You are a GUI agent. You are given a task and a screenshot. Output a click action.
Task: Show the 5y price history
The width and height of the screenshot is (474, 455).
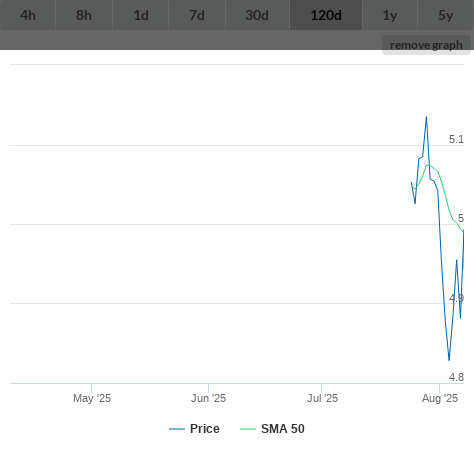[x=446, y=15]
